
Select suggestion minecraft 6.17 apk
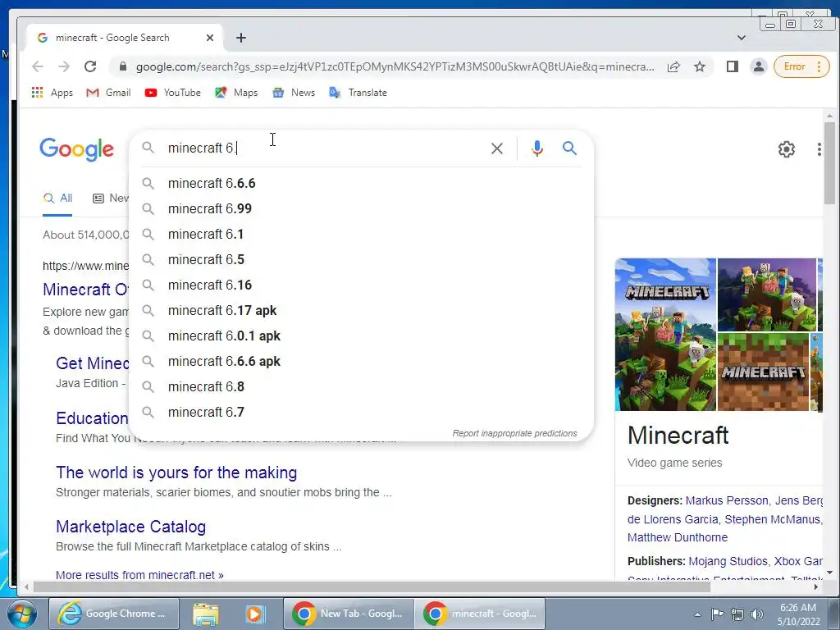click(362, 310)
